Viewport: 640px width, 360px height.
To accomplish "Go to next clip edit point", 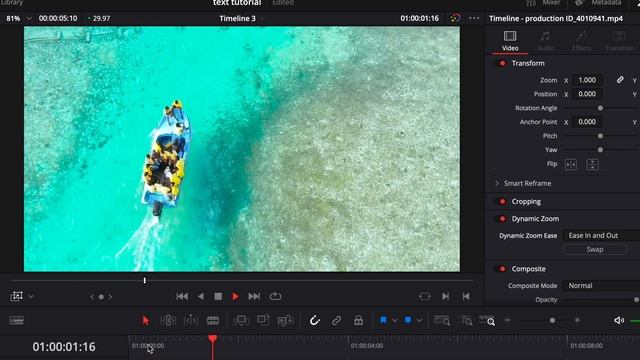I will click(445, 296).
